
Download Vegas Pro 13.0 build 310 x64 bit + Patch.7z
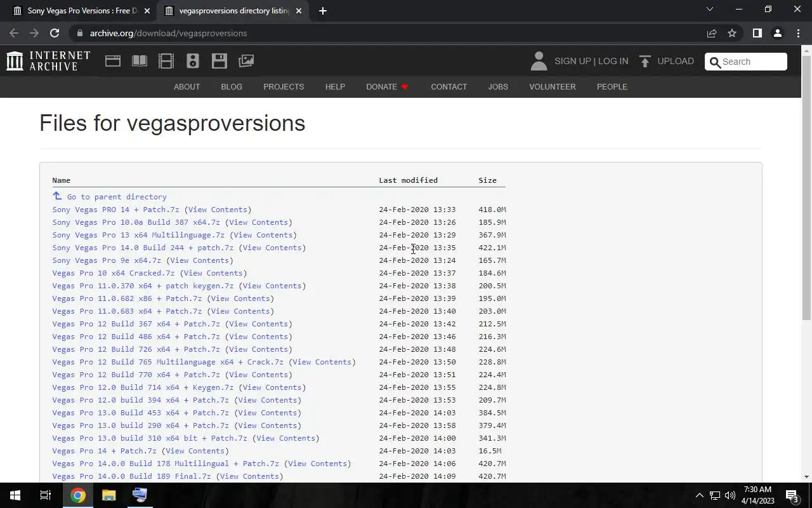pyautogui.click(x=150, y=438)
